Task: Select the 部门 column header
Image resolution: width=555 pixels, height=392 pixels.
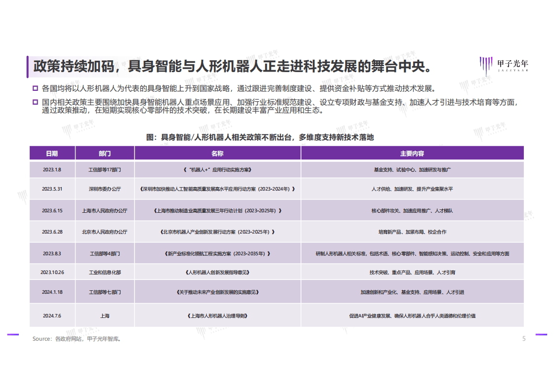Action: coord(104,153)
